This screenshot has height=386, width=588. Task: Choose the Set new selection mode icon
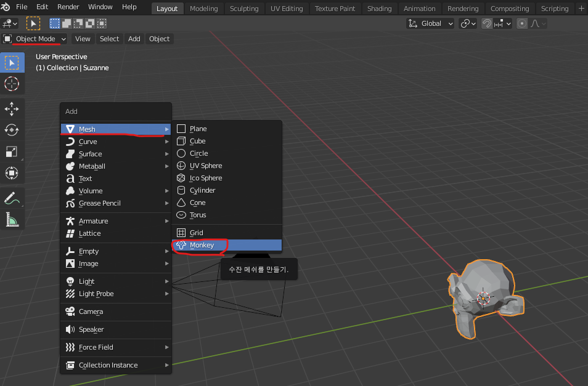pos(55,23)
